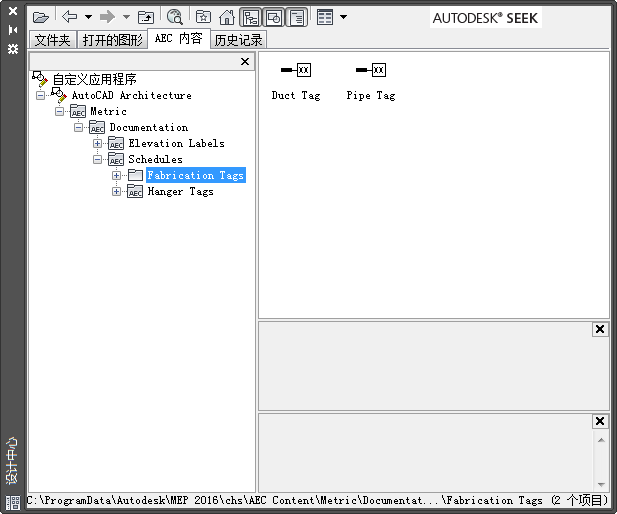Select the Metric tree item
This screenshot has width=617, height=514.
click(108, 111)
